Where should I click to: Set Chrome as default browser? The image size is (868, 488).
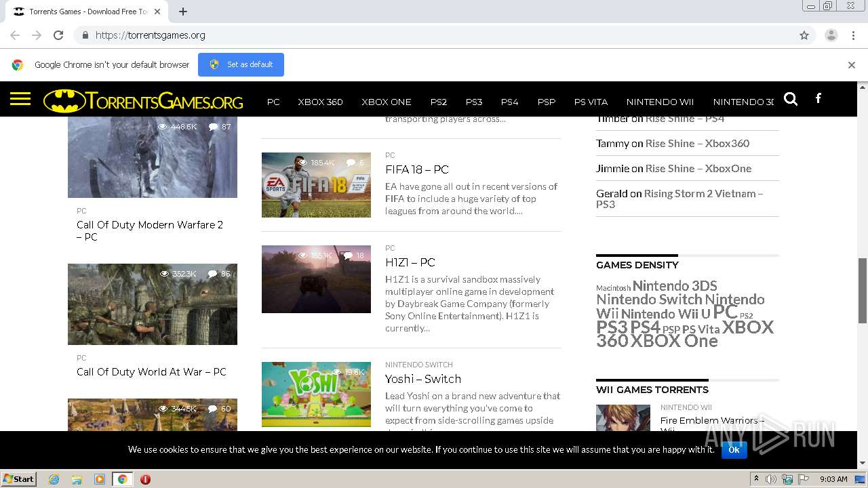(241, 64)
